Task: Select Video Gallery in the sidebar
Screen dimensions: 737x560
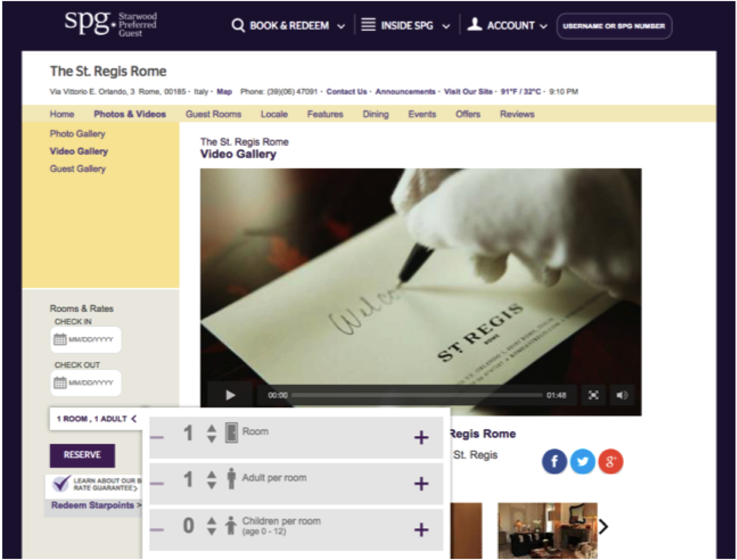Action: click(79, 151)
